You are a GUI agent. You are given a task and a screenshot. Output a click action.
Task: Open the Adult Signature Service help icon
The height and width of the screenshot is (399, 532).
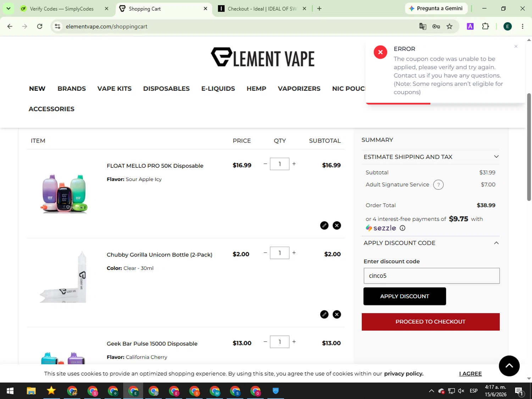tap(438, 185)
